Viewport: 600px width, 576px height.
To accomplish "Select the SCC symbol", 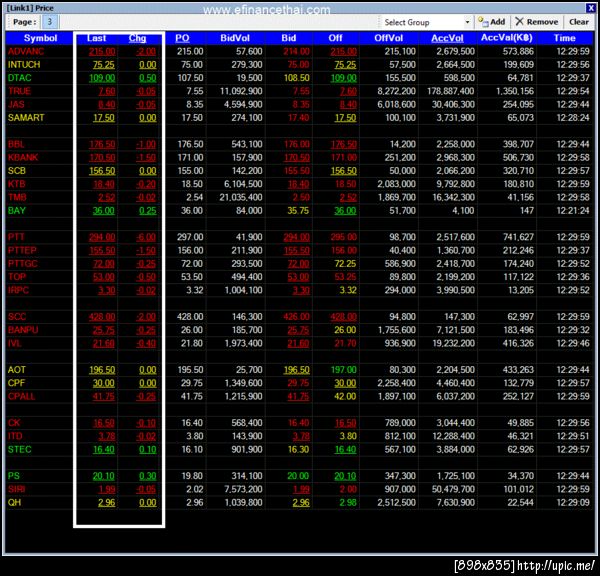I will [17, 317].
